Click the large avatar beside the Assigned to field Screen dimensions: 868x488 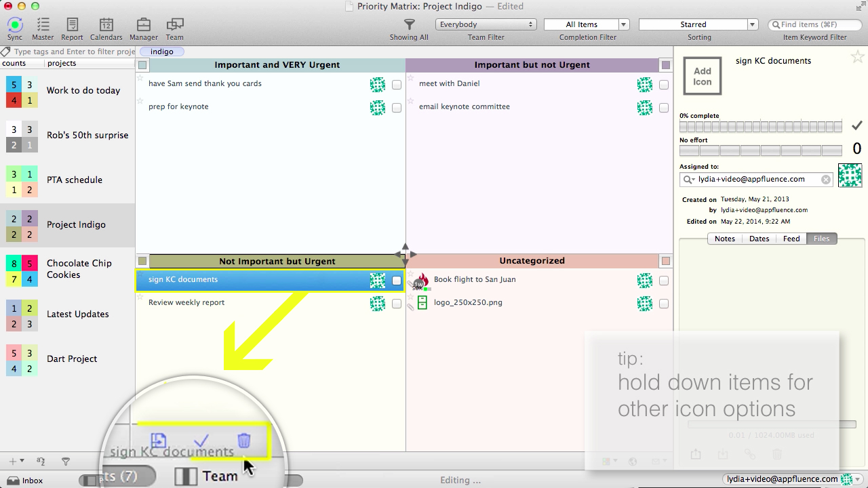(850, 175)
